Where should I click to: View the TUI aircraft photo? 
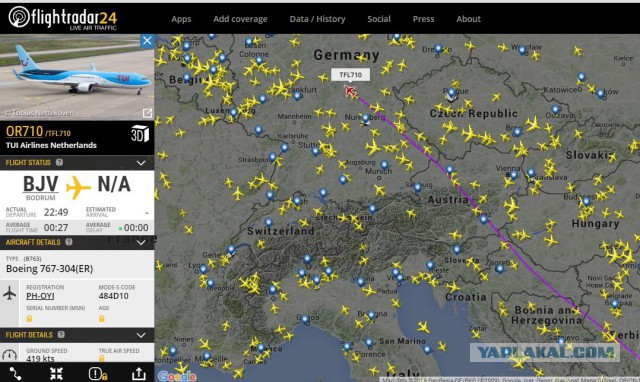[77, 77]
